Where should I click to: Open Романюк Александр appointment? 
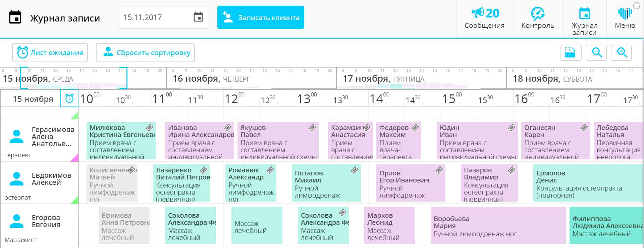coord(251,183)
